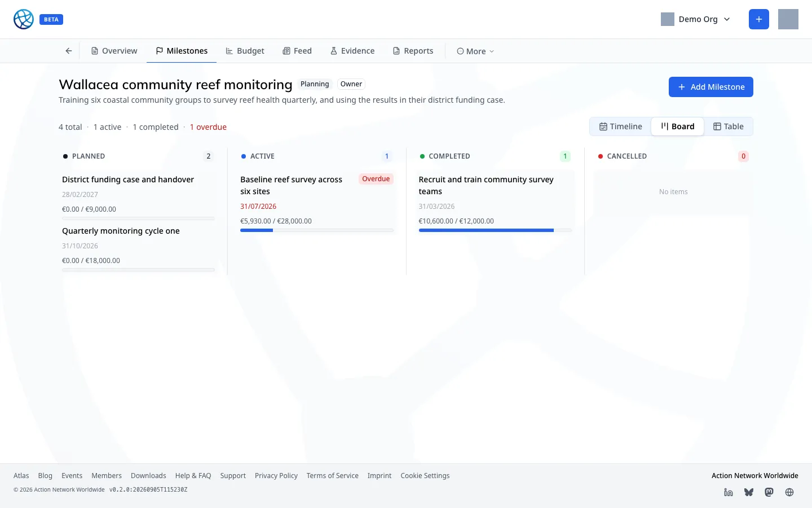Open the Events footer link

click(x=72, y=476)
